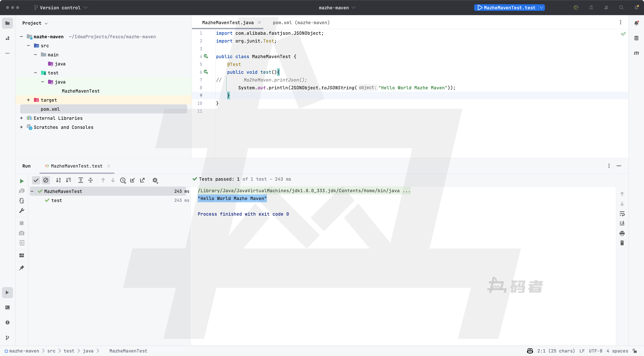The height and width of the screenshot is (356, 644).
Task: Open the Database tool window icon
Action: click(636, 38)
